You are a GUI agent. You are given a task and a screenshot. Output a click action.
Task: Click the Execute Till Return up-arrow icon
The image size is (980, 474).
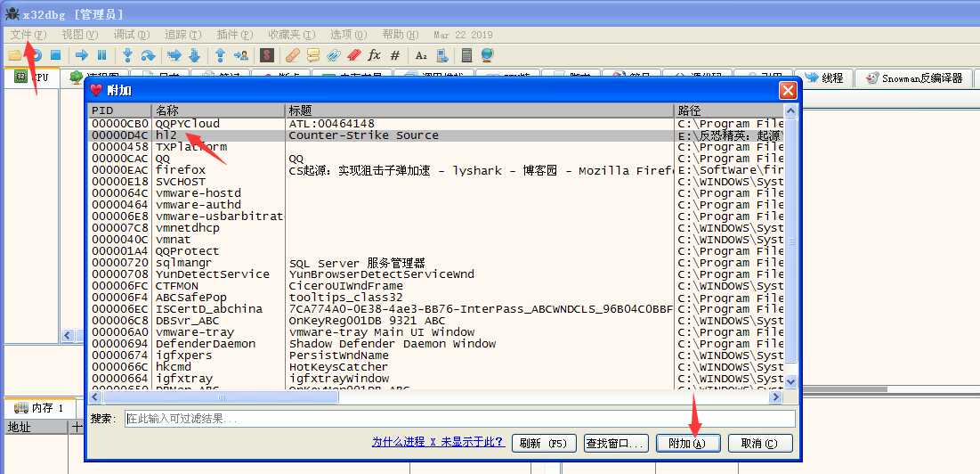220,55
